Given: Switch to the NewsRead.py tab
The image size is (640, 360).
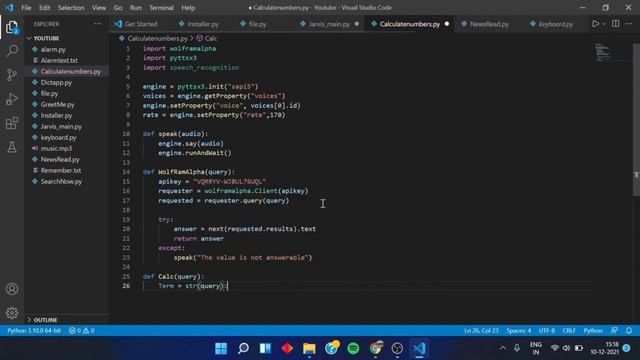Looking at the screenshot, I should tap(489, 24).
